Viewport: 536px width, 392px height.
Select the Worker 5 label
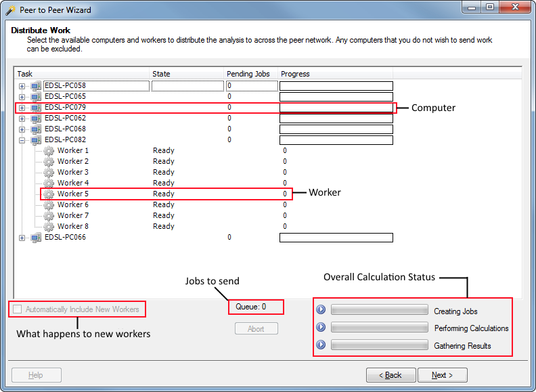(73, 194)
